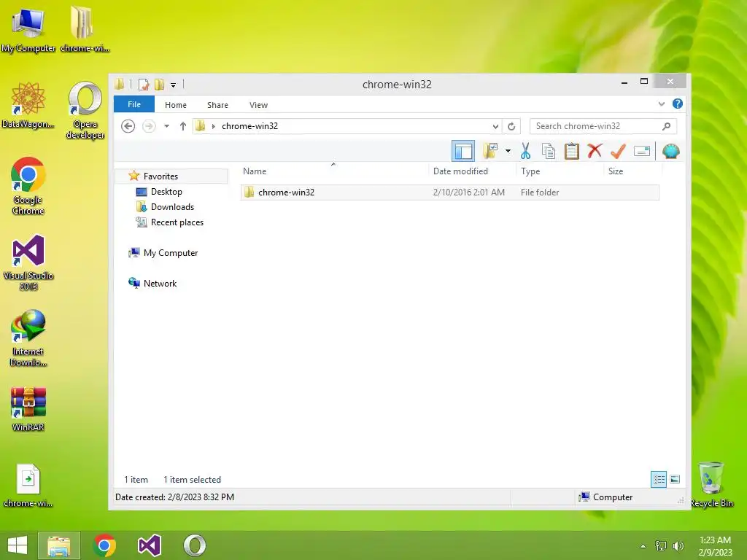Viewport: 747px width, 560px height.
Task: Switch to Large icons view
Action: [675, 479]
